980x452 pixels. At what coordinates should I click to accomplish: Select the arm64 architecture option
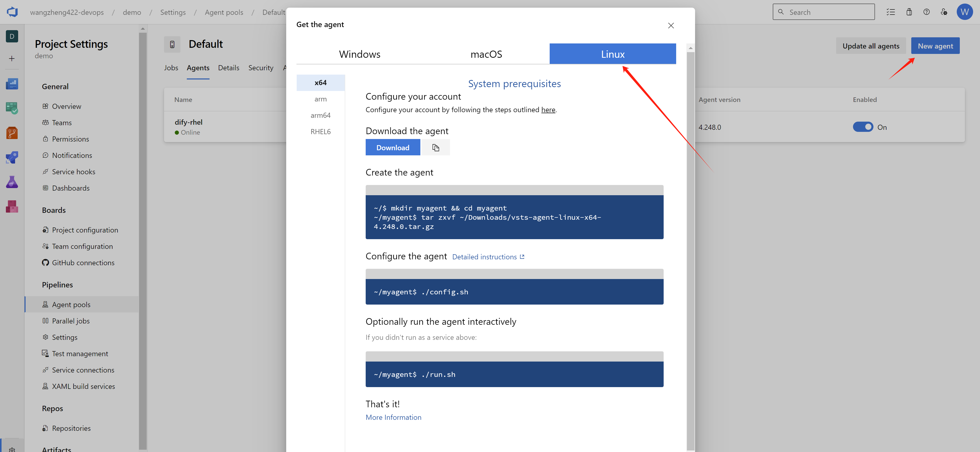[x=320, y=115]
